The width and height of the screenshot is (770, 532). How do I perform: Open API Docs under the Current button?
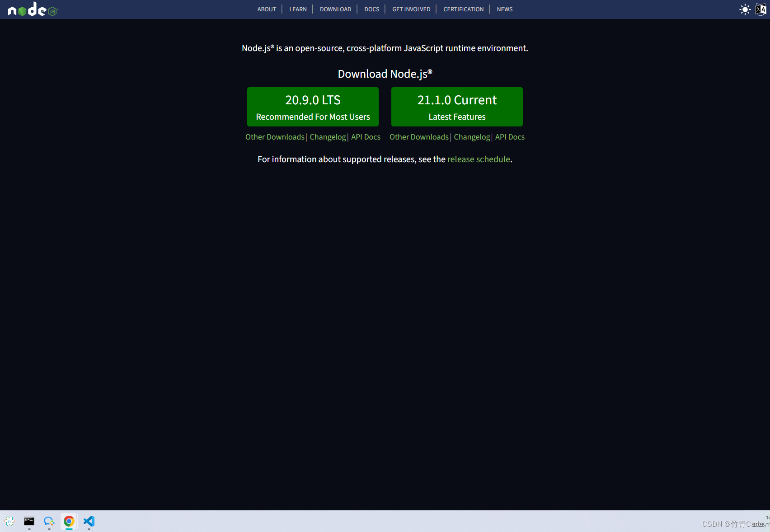(x=510, y=137)
